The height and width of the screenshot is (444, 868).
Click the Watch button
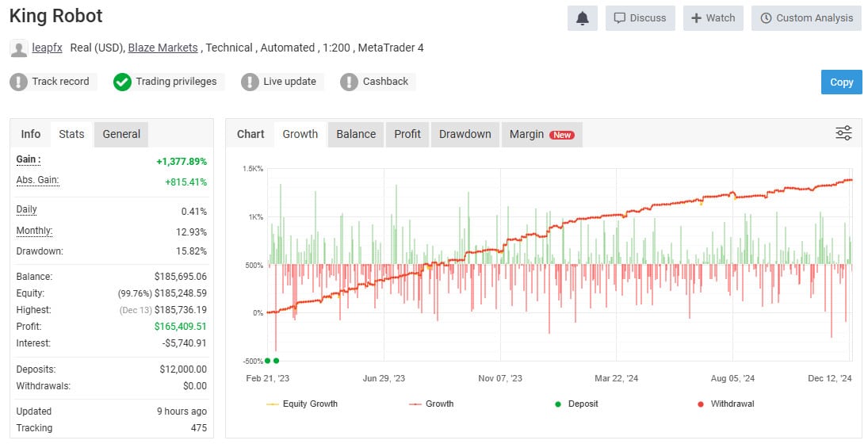pos(713,18)
